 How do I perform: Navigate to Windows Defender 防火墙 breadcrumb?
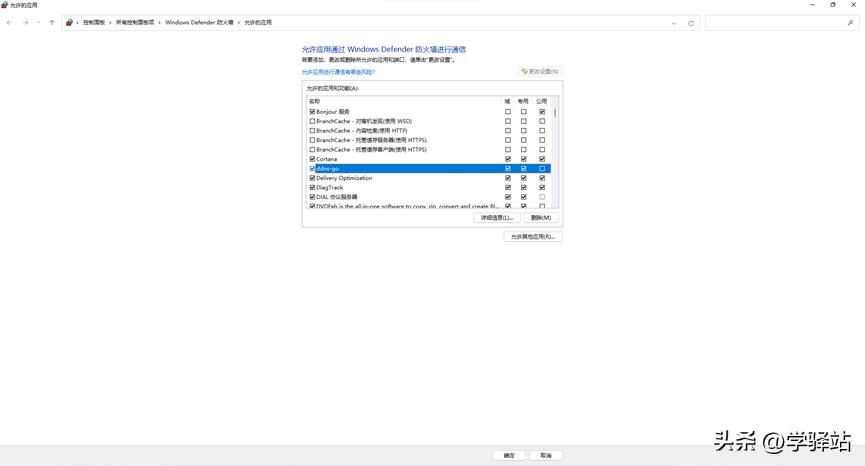point(199,23)
